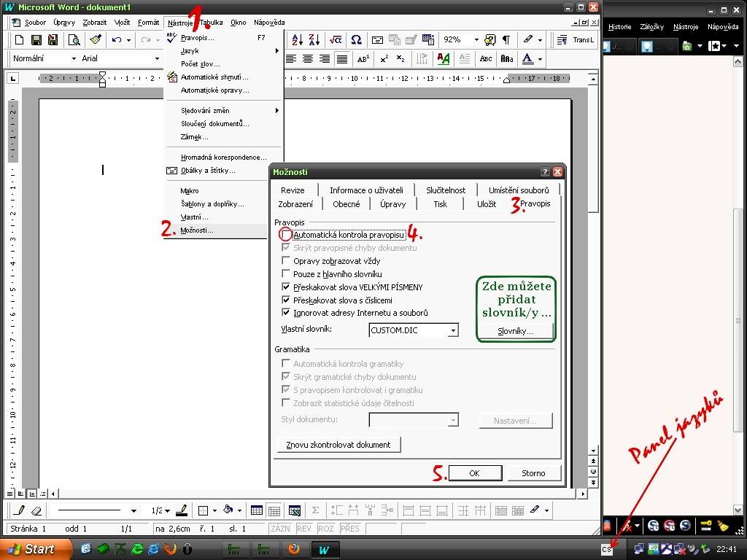The height and width of the screenshot is (560, 747).
Task: Click the Undo arrow icon
Action: pyautogui.click(x=117, y=40)
